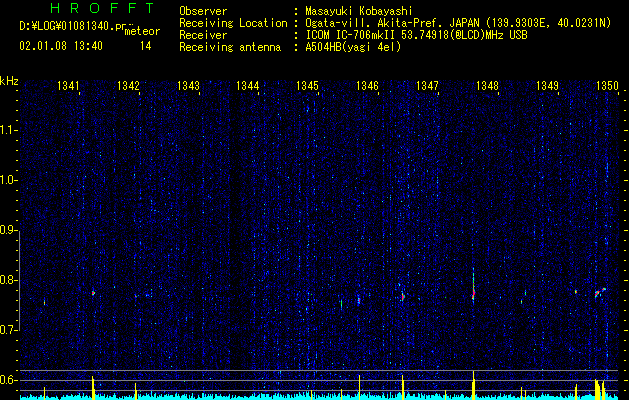This screenshot has height=400, width=629.
Task: Click the tallest yellow intensity spike before 1348
Action: click(x=473, y=385)
